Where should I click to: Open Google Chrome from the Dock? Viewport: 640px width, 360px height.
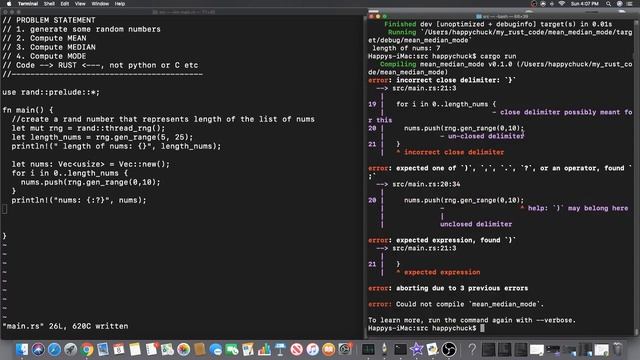87,349
